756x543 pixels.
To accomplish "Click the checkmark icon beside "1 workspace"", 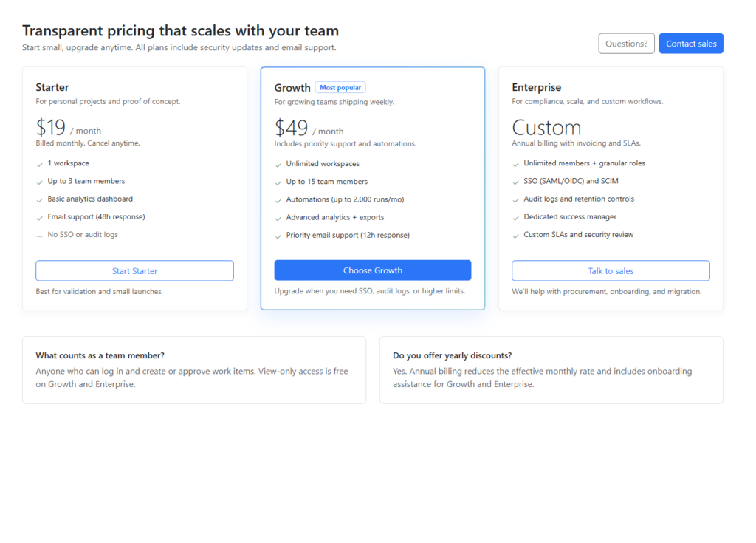I will point(40,164).
